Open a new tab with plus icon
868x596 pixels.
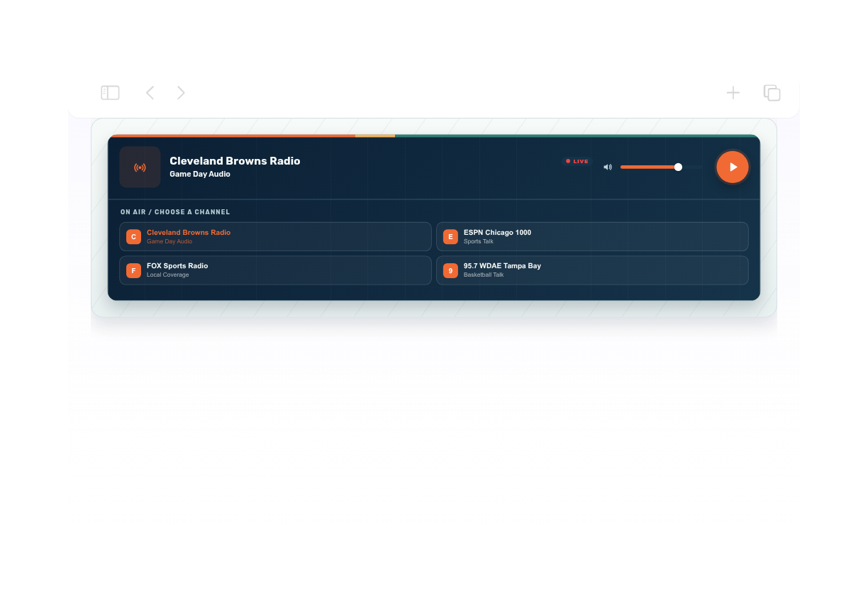[733, 93]
